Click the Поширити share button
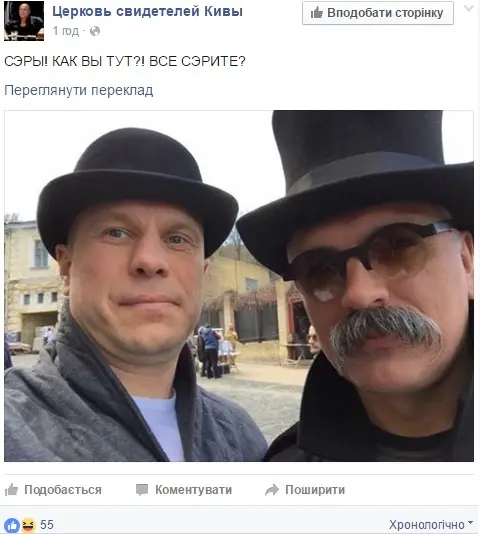The width and height of the screenshot is (480, 534). (x=305, y=490)
